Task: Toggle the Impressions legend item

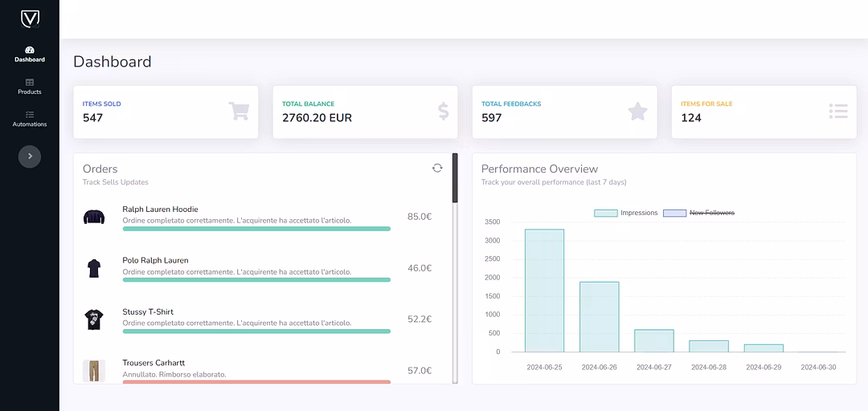Action: coord(626,213)
